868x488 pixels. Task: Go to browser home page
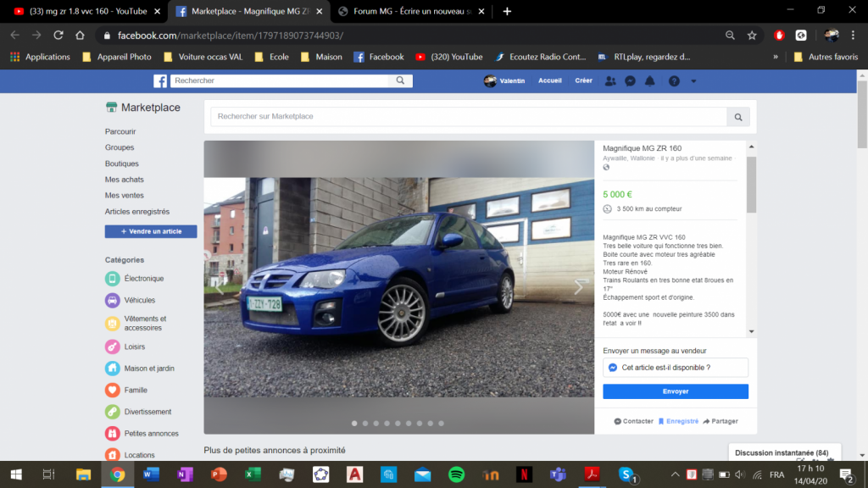(80, 36)
